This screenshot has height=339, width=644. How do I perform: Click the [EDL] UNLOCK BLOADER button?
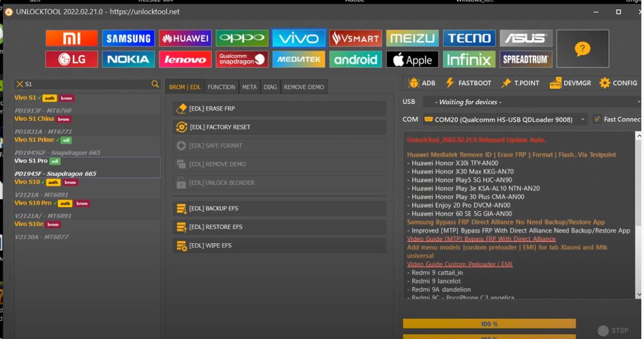(x=279, y=183)
